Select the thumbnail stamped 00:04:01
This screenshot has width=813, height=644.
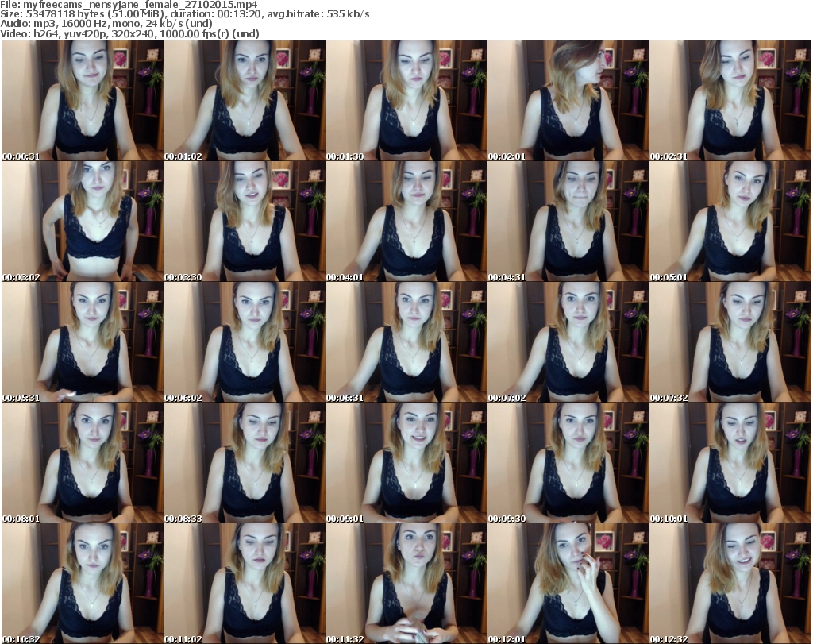tap(406, 222)
